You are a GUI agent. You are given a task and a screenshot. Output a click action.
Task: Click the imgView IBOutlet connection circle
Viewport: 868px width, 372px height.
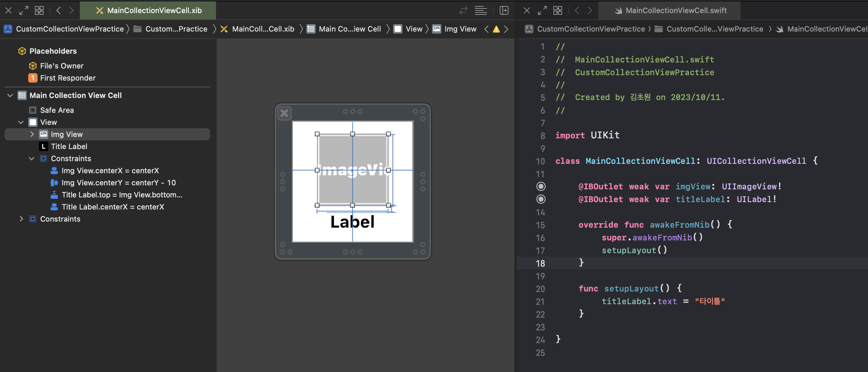[541, 187]
